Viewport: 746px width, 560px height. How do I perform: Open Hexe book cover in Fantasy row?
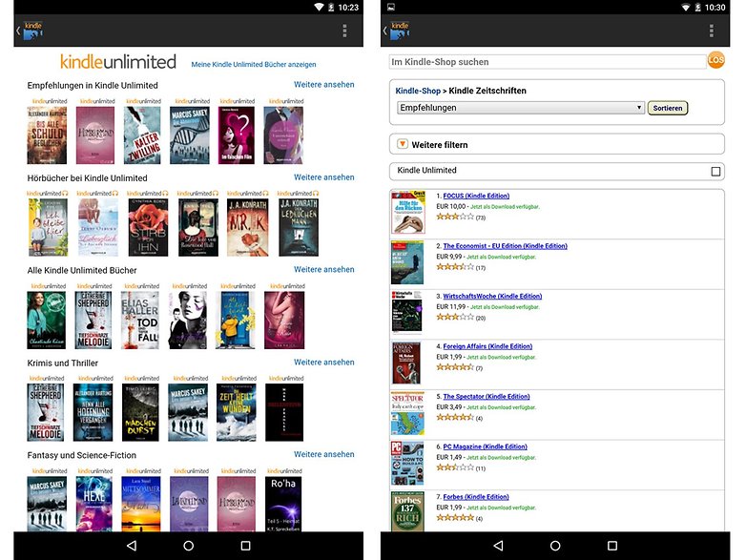(94, 504)
